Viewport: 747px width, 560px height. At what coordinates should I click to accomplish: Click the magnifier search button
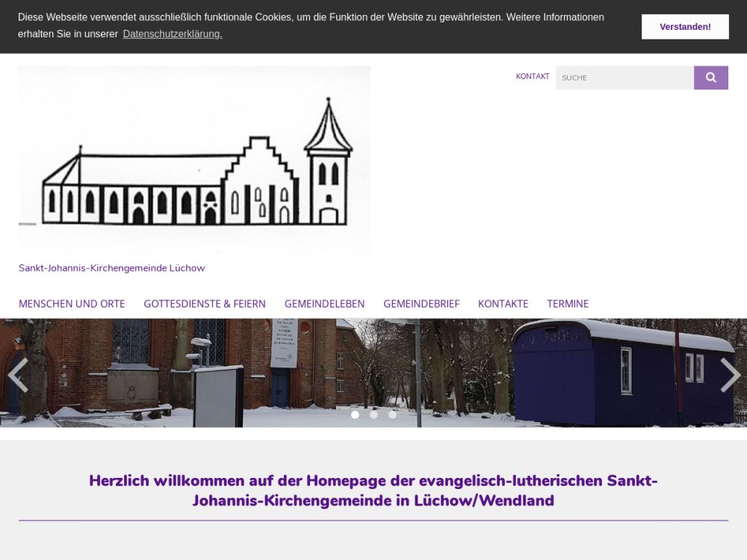click(x=710, y=78)
